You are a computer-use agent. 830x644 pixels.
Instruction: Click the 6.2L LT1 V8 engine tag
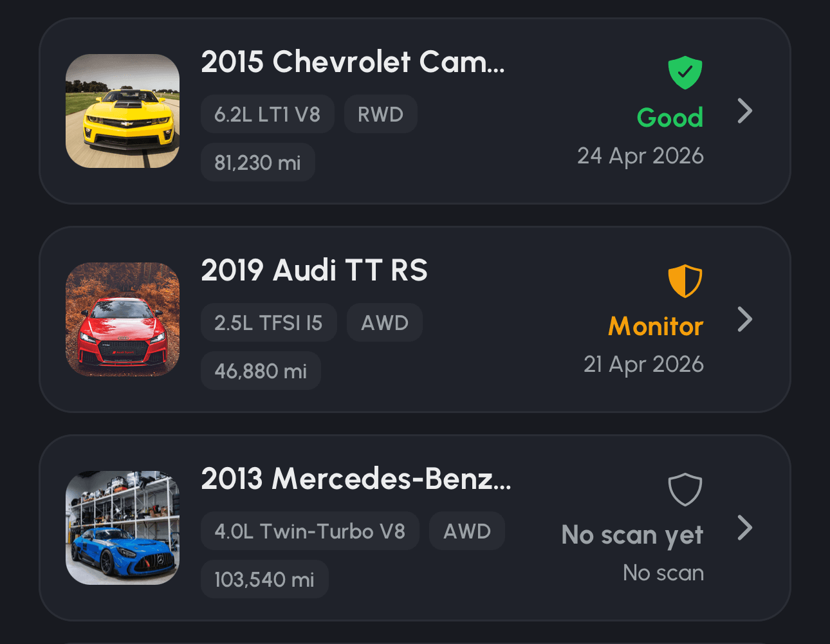pos(268,114)
